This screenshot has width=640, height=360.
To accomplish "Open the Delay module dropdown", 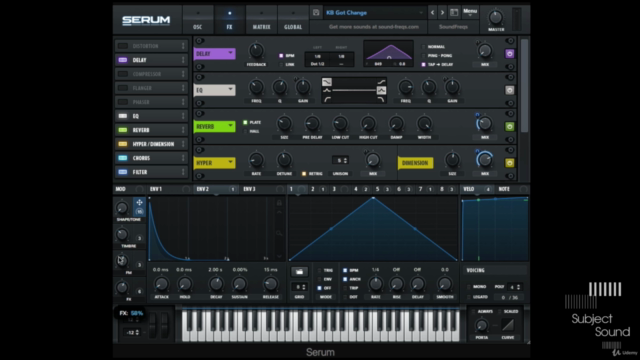I will pos(214,54).
